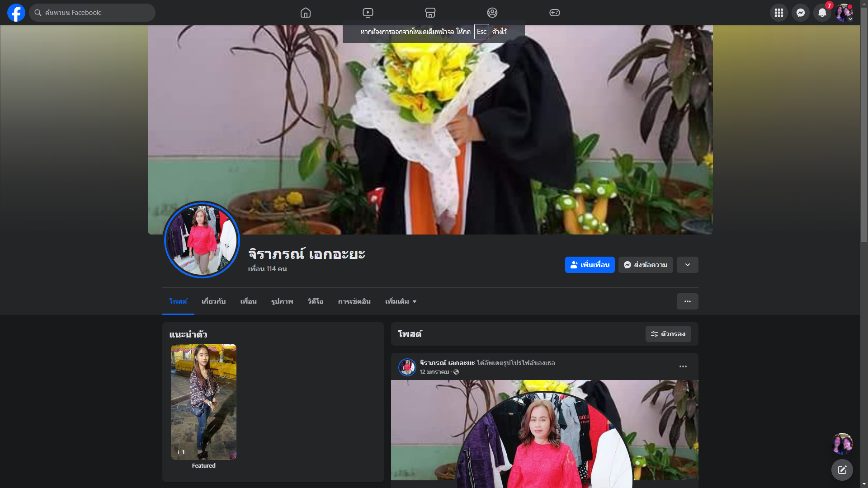Open the Groups icon in top bar
Viewport: 868px width, 488px height.
tap(492, 13)
